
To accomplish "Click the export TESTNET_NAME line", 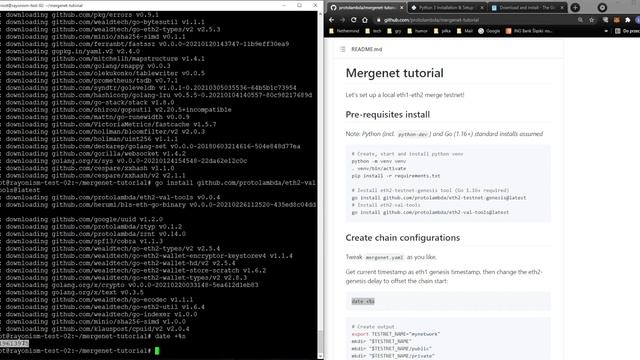I will click(x=396, y=334).
